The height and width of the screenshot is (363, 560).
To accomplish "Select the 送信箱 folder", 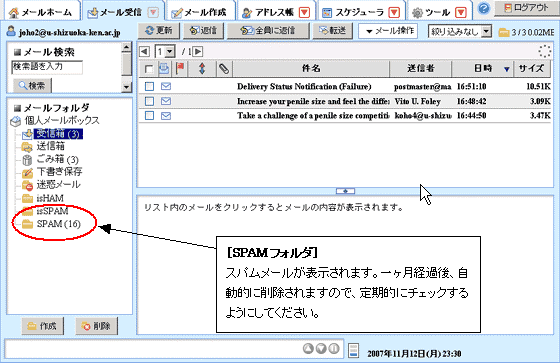I will (x=50, y=146).
